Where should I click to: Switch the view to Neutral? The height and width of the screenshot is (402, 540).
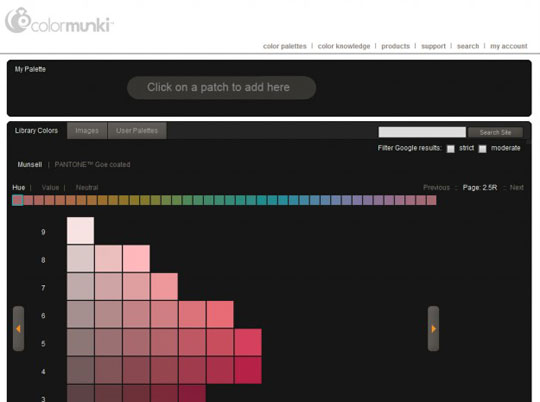pos(87,187)
